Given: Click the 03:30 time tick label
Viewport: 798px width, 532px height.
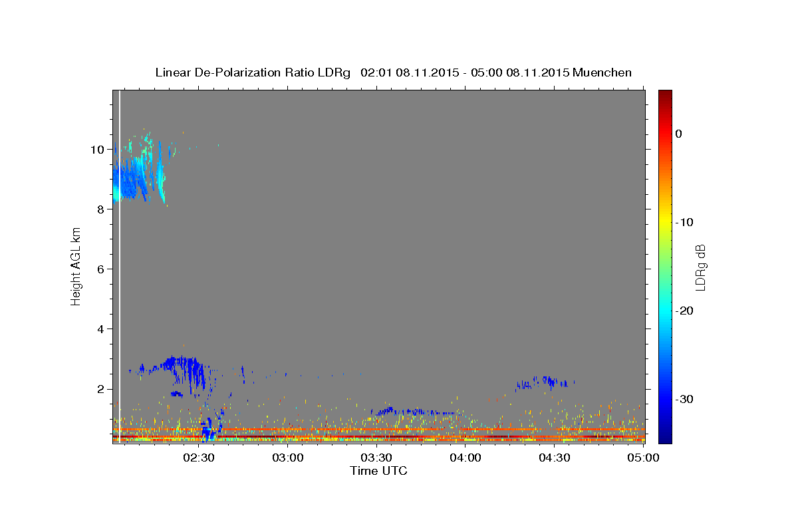Looking at the screenshot, I should coord(376,458).
